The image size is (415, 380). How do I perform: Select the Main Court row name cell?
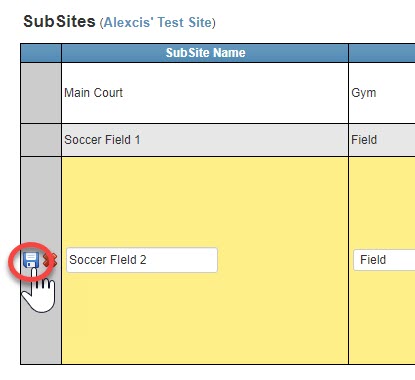[x=205, y=93]
